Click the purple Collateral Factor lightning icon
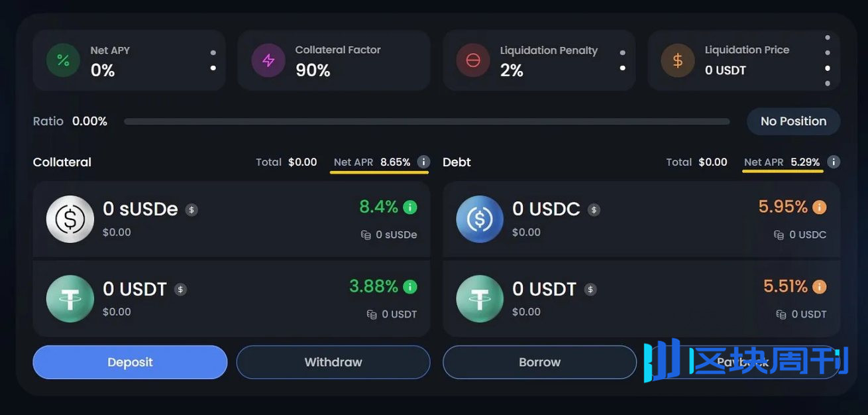 pos(268,61)
